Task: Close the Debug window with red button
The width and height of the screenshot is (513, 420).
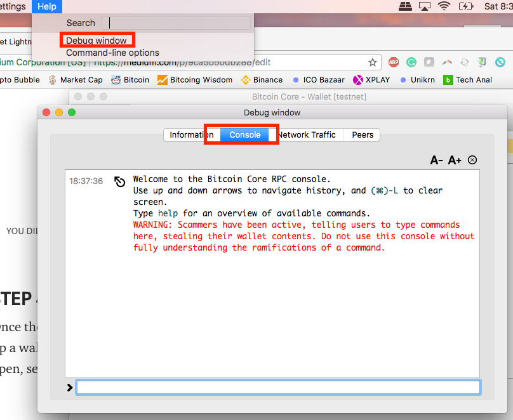Action: [46, 112]
